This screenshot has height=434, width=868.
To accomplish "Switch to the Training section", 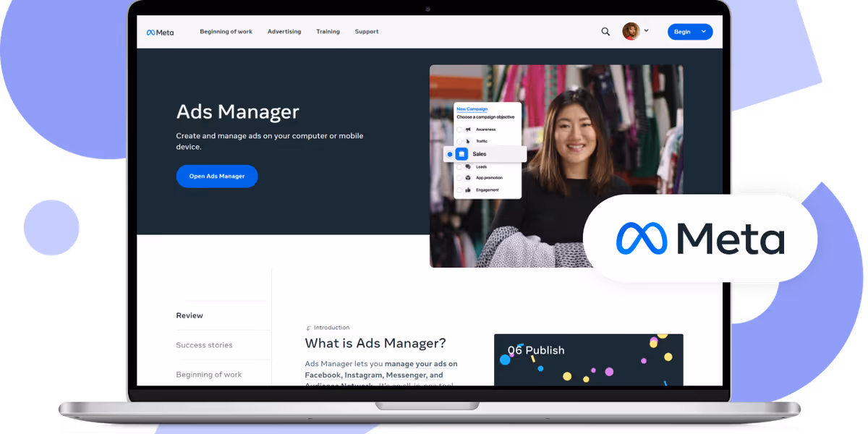I will pos(328,31).
